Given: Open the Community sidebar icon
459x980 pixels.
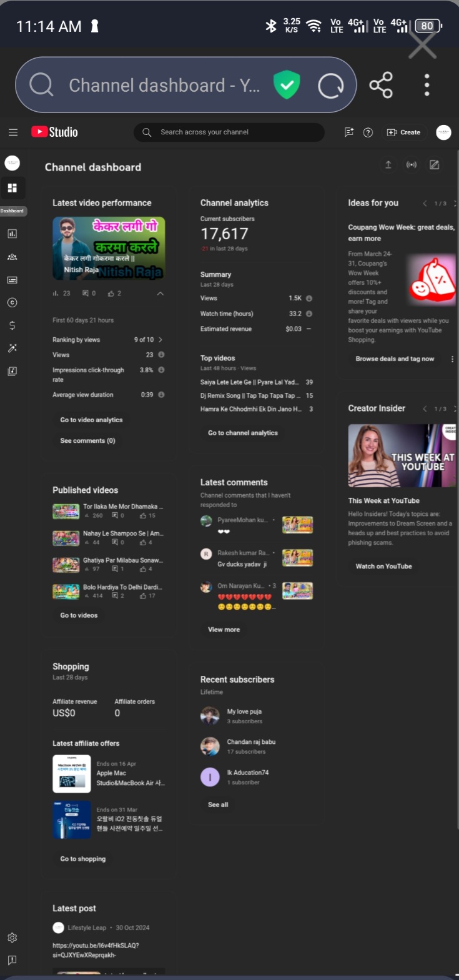Looking at the screenshot, I should (12, 257).
